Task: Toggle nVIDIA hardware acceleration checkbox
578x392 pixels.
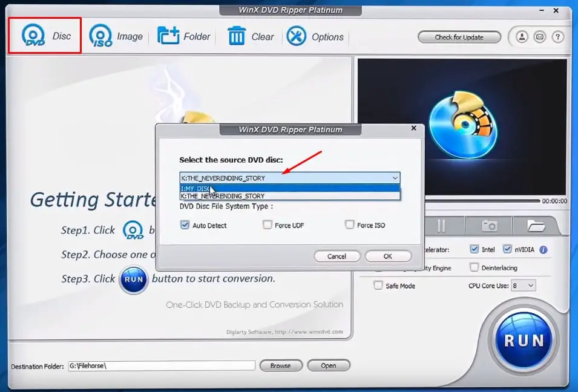Action: (507, 249)
